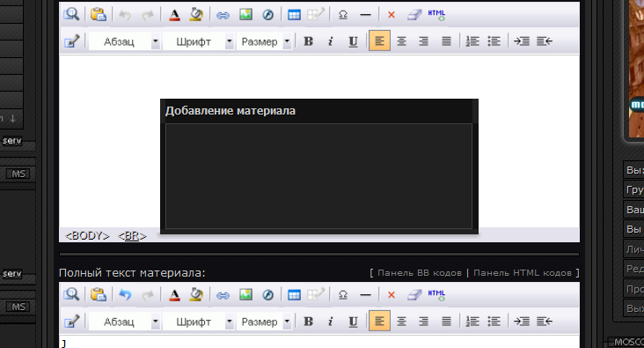Select align left in the upper editor

coord(379,41)
